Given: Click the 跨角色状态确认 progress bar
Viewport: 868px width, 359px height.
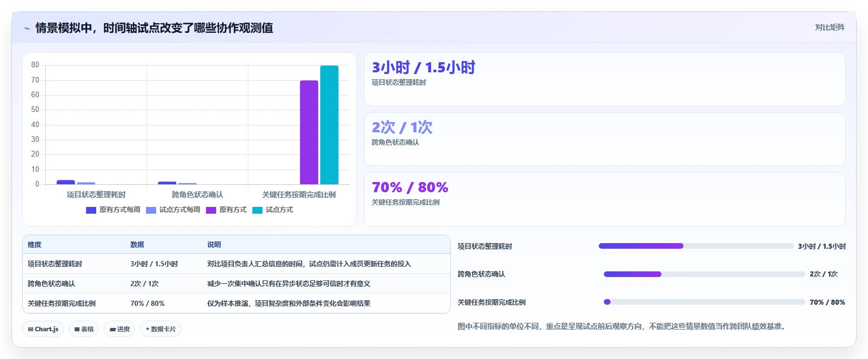Looking at the screenshot, I should 704,274.
